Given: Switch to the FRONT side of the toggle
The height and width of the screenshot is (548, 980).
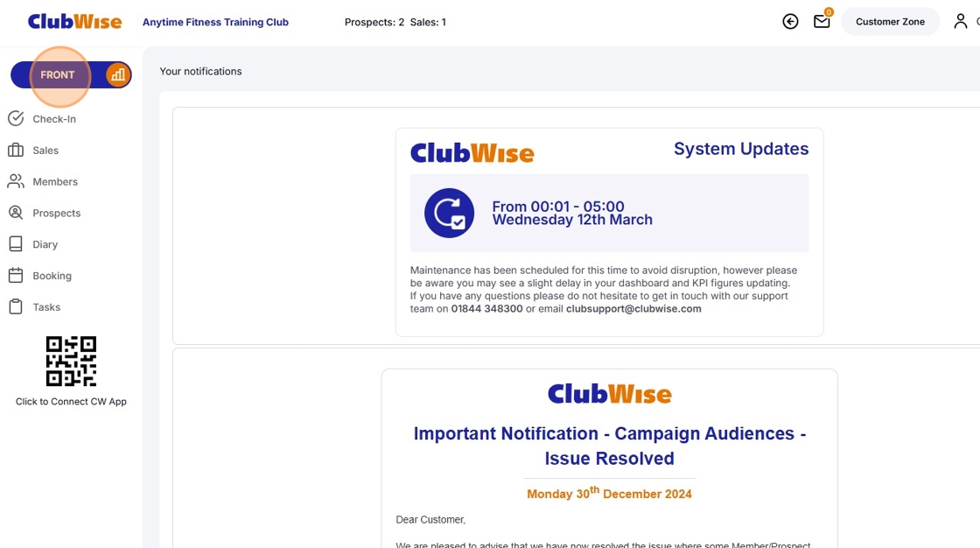Looking at the screenshot, I should [x=58, y=75].
